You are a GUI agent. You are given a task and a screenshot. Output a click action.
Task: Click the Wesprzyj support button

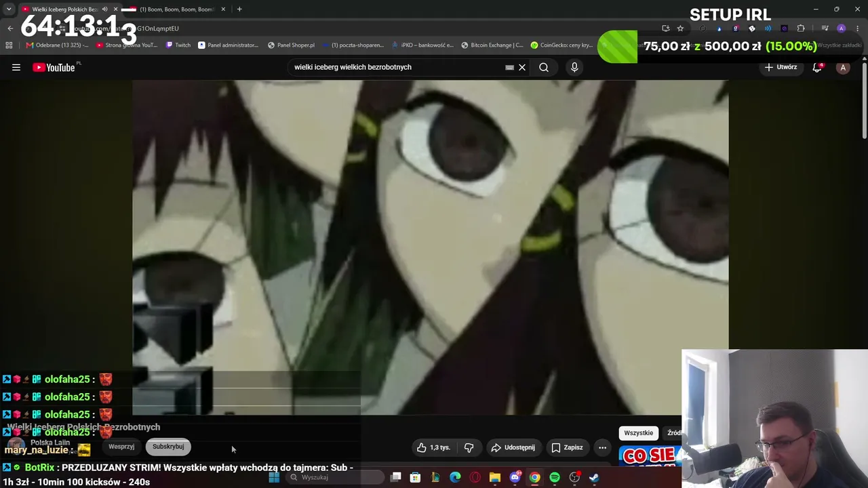point(121,447)
